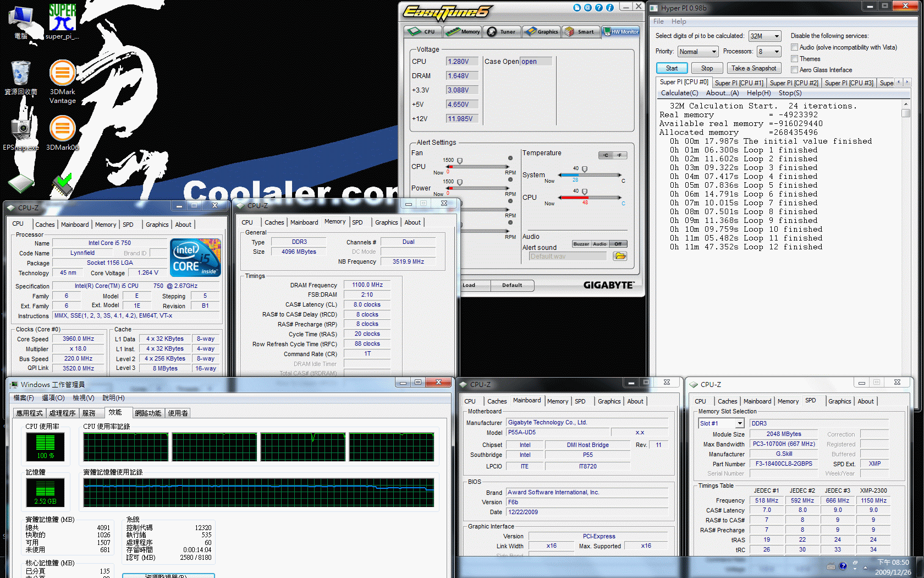Open the File menu in Hyper PI
This screenshot has width=924, height=578.
(x=658, y=21)
